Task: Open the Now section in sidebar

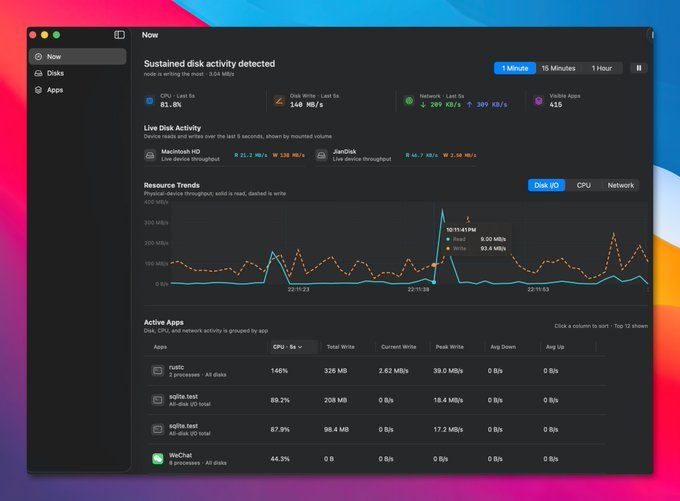Action: 78,56
